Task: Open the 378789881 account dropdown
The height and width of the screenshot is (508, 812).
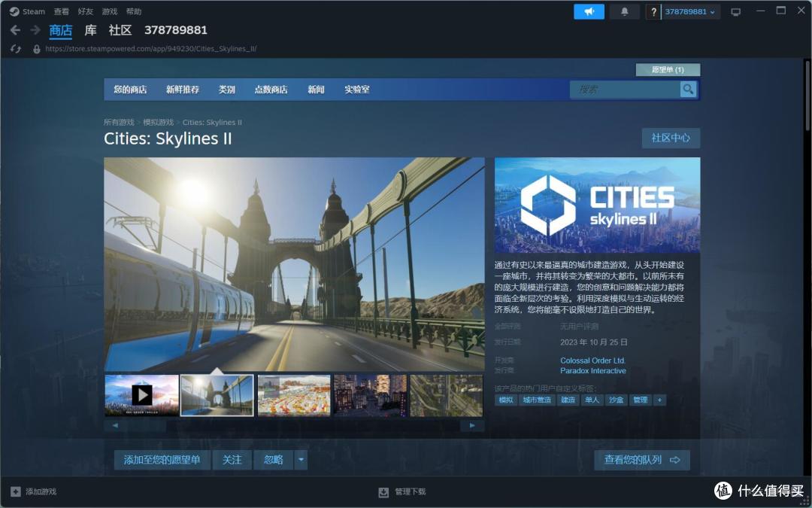Action: [690, 11]
